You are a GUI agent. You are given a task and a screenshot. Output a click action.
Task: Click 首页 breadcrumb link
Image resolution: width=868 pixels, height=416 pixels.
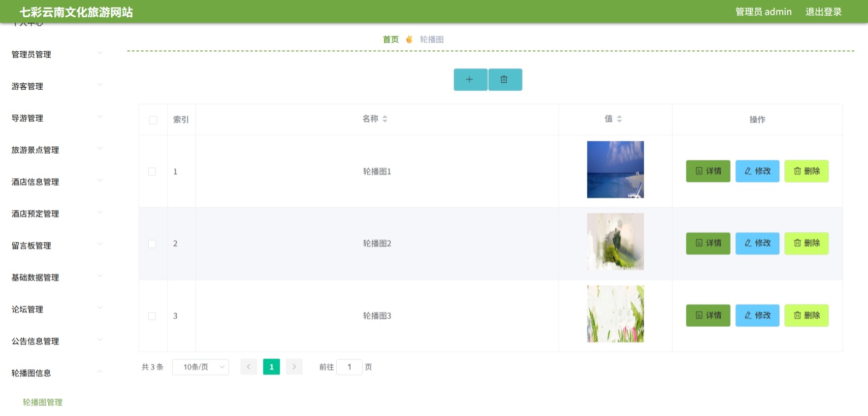pyautogui.click(x=391, y=39)
